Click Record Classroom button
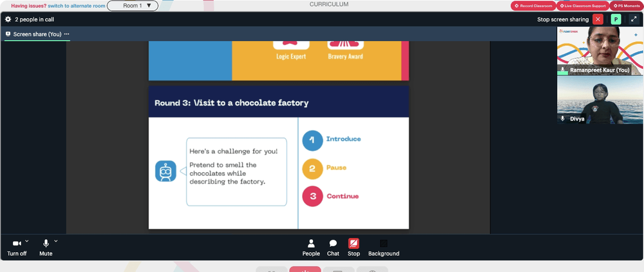The width and height of the screenshot is (644, 272). tap(533, 6)
